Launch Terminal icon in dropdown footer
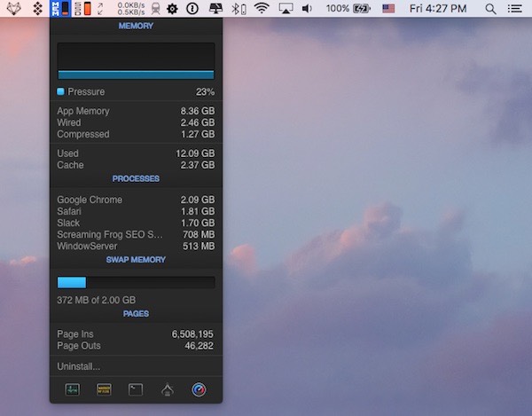Viewport: 532px width, 416px height. (x=136, y=389)
